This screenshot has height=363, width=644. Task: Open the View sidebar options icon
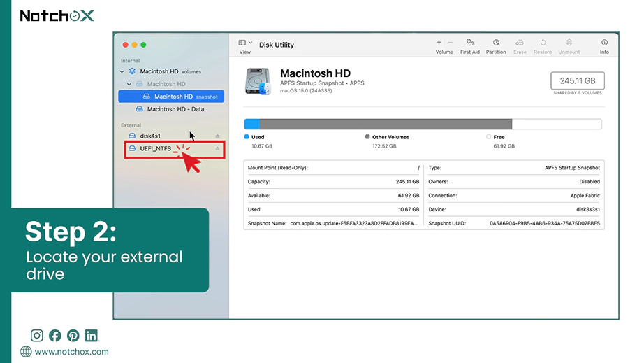click(242, 43)
